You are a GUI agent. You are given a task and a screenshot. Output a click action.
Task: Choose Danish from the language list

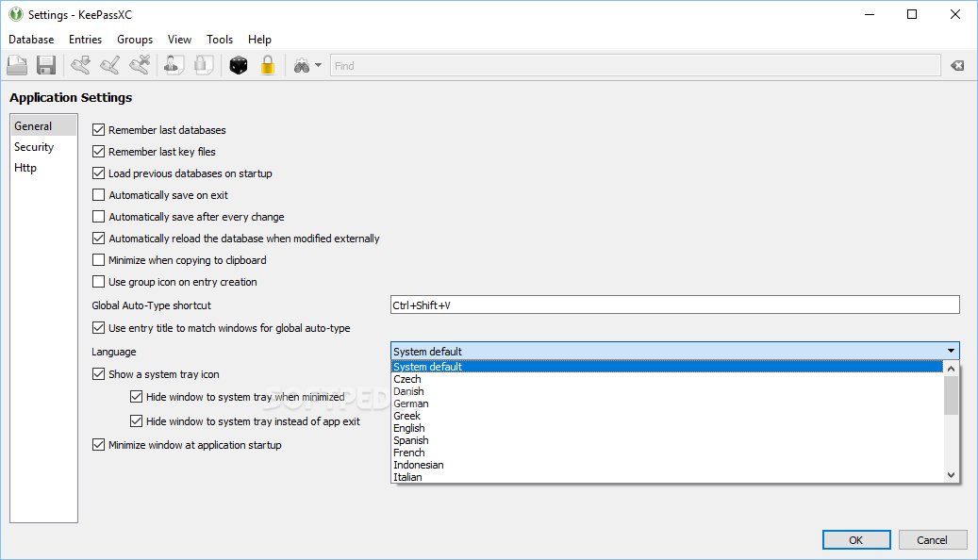coord(667,391)
